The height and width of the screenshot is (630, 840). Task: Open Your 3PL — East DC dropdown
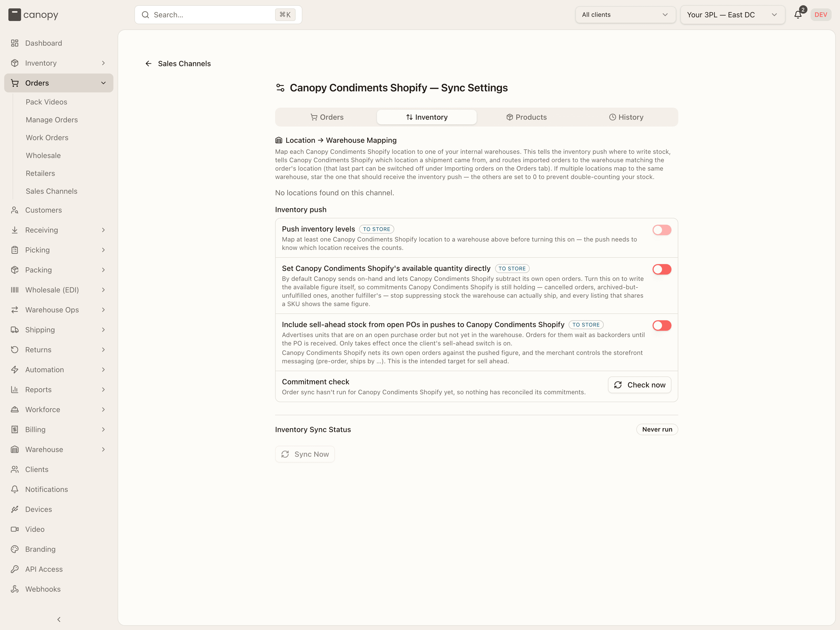tap(733, 15)
